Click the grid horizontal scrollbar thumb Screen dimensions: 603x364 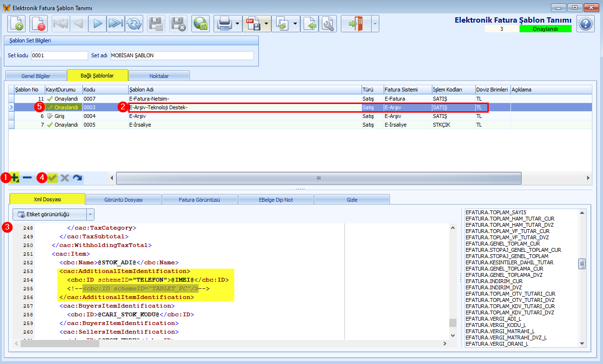319,178
